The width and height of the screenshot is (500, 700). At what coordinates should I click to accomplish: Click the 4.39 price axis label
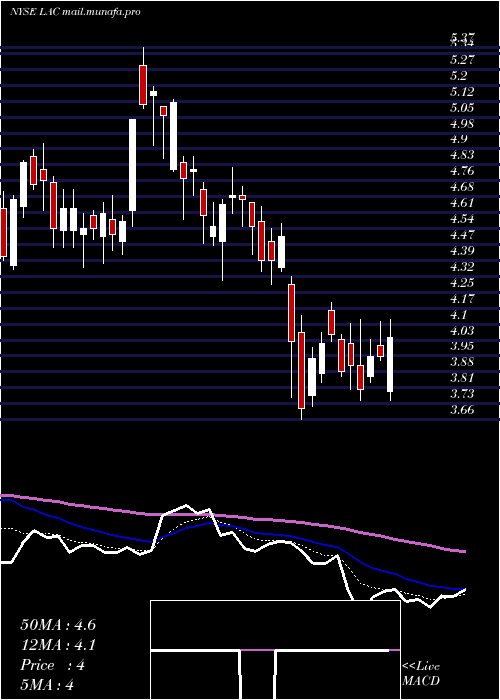[462, 250]
